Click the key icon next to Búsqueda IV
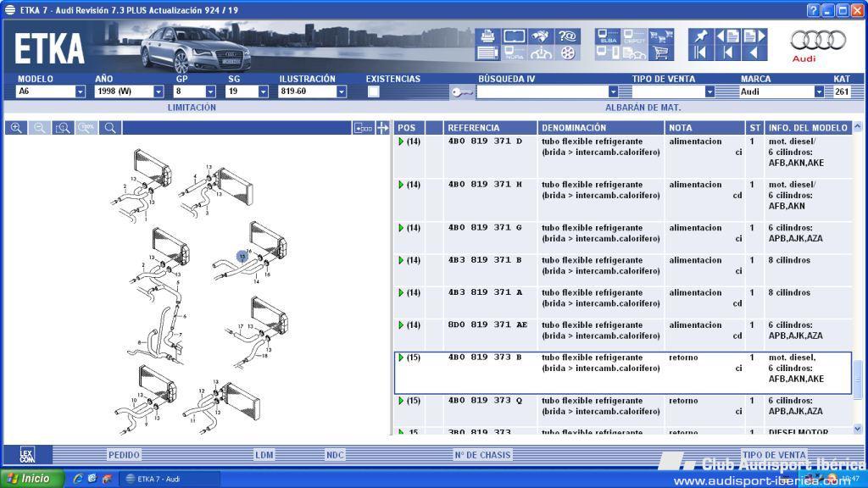 point(462,91)
